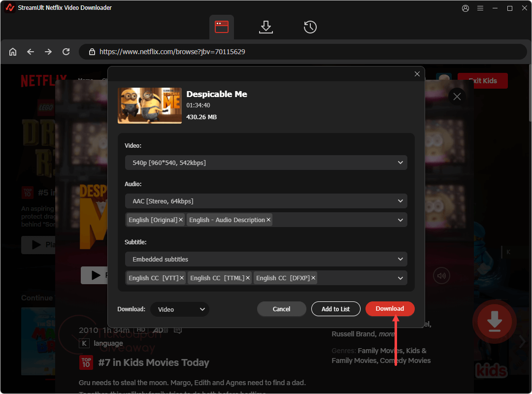This screenshot has width=532, height=394.
Task: Close the download settings dialog
Action: point(417,74)
